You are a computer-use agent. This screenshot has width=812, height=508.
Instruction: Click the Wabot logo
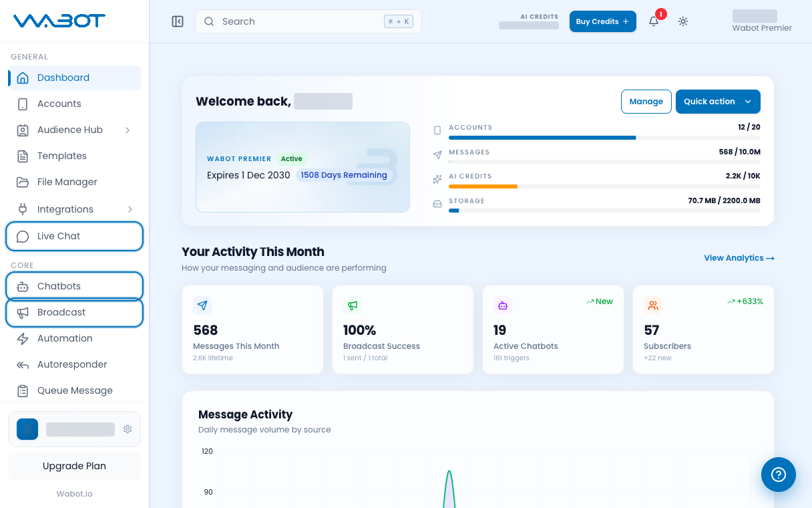(x=59, y=21)
